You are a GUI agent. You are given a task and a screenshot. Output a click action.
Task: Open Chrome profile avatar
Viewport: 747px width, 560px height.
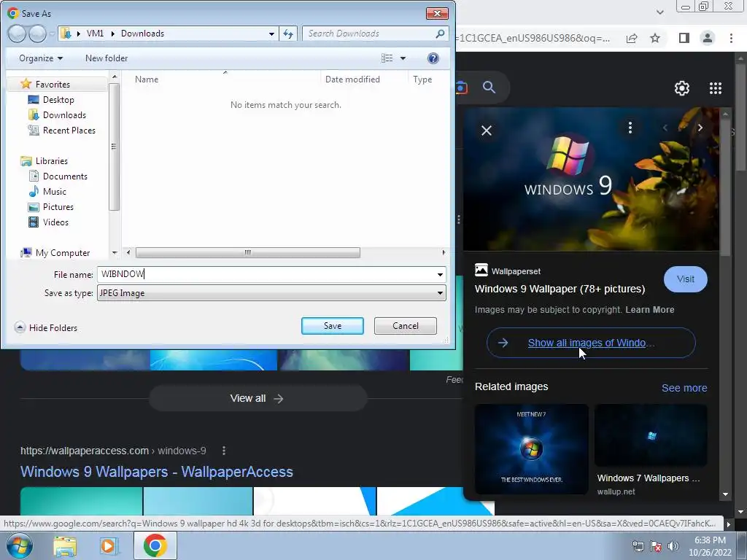pyautogui.click(x=708, y=38)
